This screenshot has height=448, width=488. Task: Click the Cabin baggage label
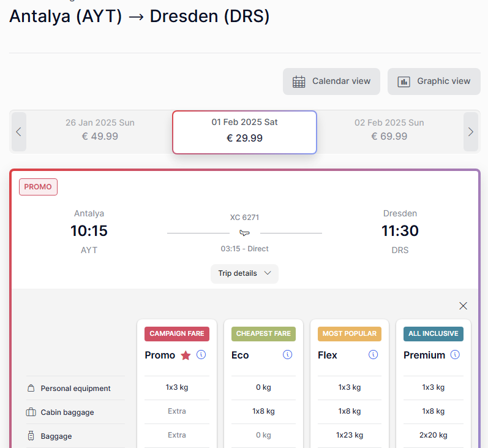click(x=67, y=412)
